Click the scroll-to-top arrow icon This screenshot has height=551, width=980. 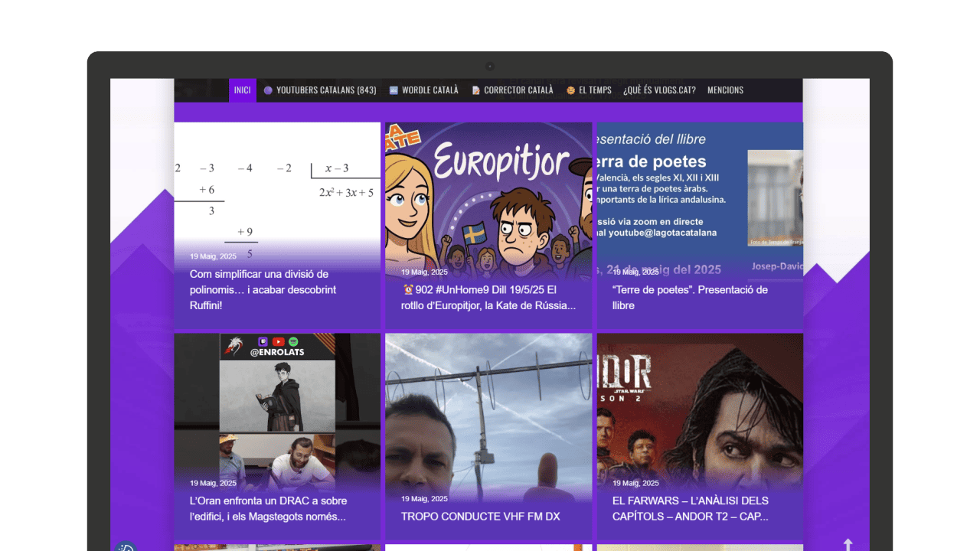pos(848,544)
